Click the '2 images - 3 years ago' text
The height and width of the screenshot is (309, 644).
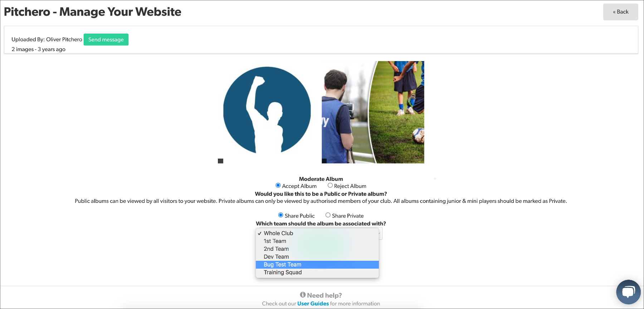(x=38, y=49)
